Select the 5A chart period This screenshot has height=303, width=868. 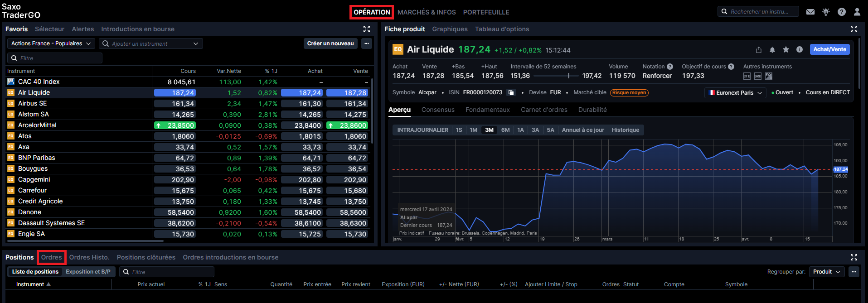click(x=550, y=130)
